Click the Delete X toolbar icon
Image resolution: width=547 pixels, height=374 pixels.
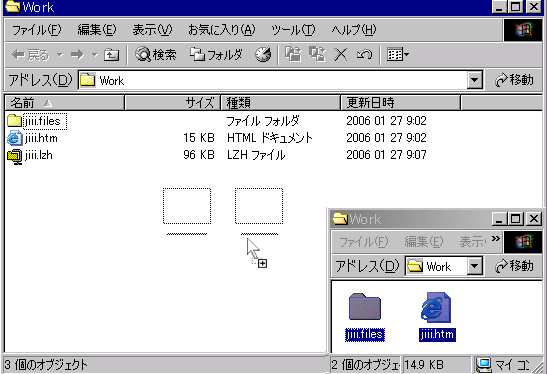(x=340, y=55)
